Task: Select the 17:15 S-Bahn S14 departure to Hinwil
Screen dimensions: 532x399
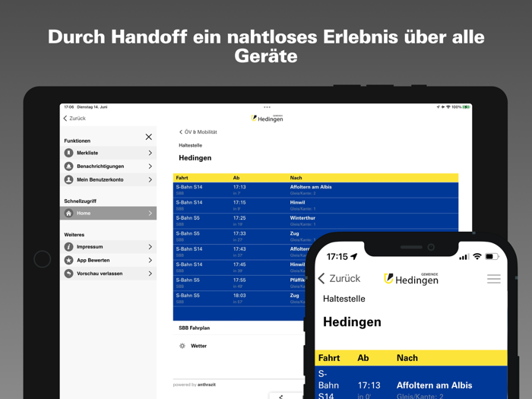Action: pos(315,206)
